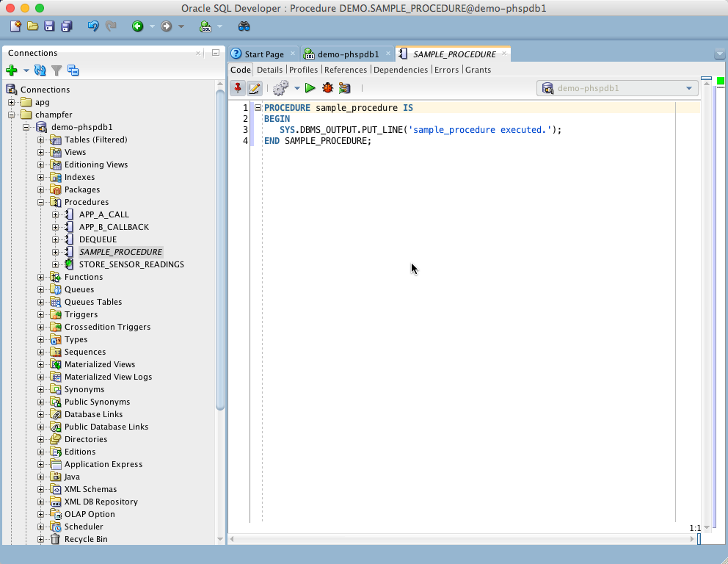The height and width of the screenshot is (564, 728).
Task: Open SQL Worksheet icon in toolbar
Action: click(205, 26)
